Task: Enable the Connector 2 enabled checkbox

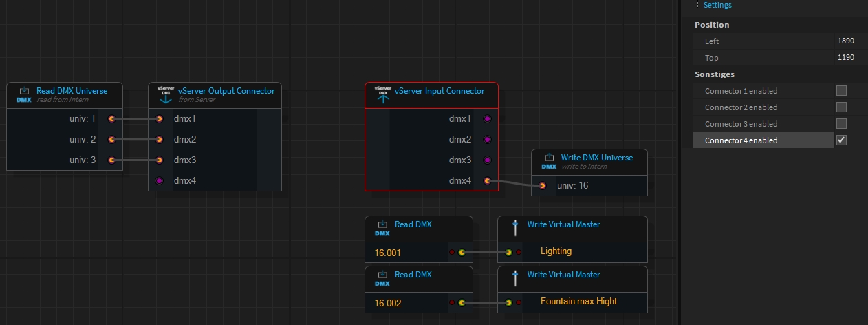Action: tap(841, 107)
